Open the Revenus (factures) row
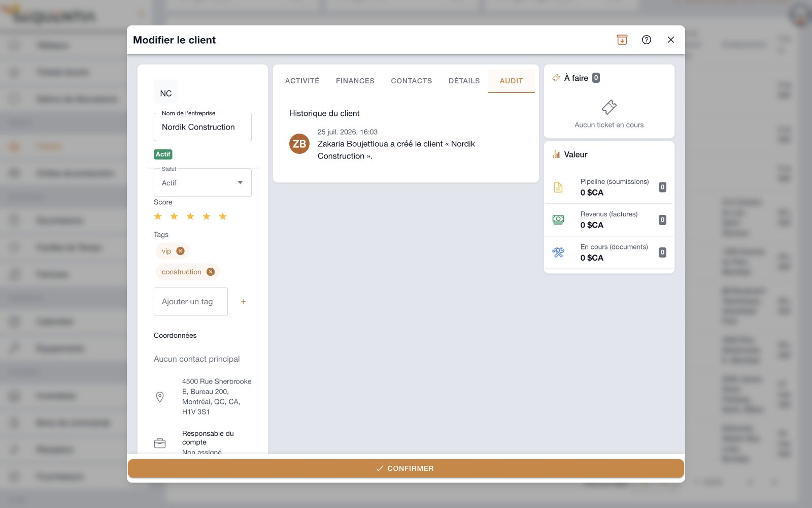This screenshot has width=812, height=508. coord(609,220)
